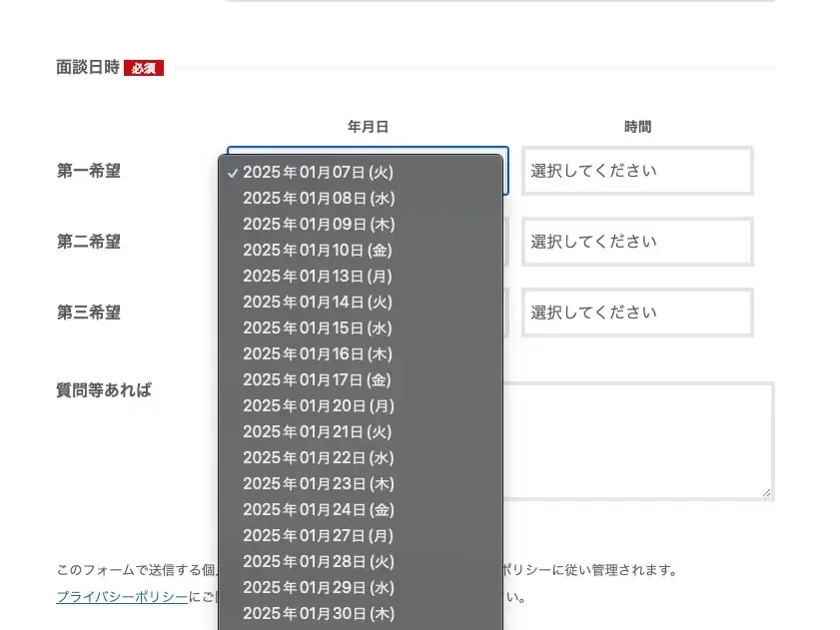Screen dimensions: 840x630
Task: Choose 2025年01月24日 (金) from list
Action: click(x=361, y=510)
